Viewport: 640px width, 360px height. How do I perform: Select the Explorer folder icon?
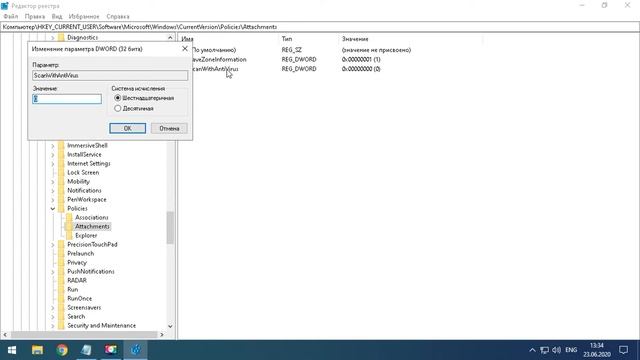click(69, 236)
